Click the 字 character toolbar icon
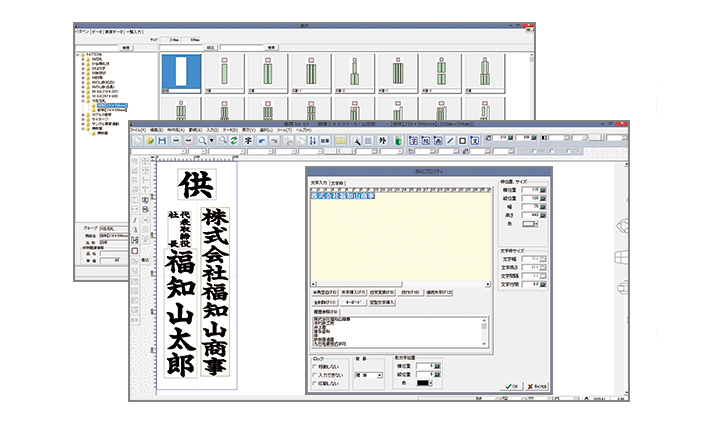 click(247, 141)
